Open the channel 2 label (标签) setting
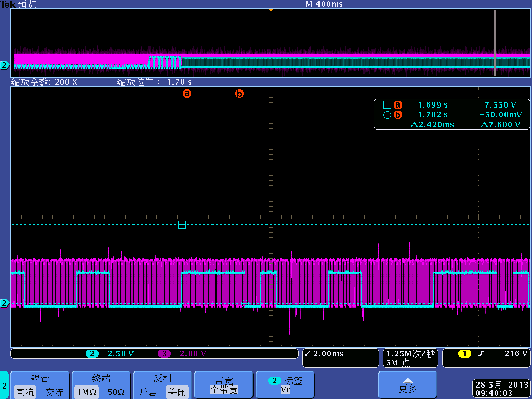 (285, 385)
